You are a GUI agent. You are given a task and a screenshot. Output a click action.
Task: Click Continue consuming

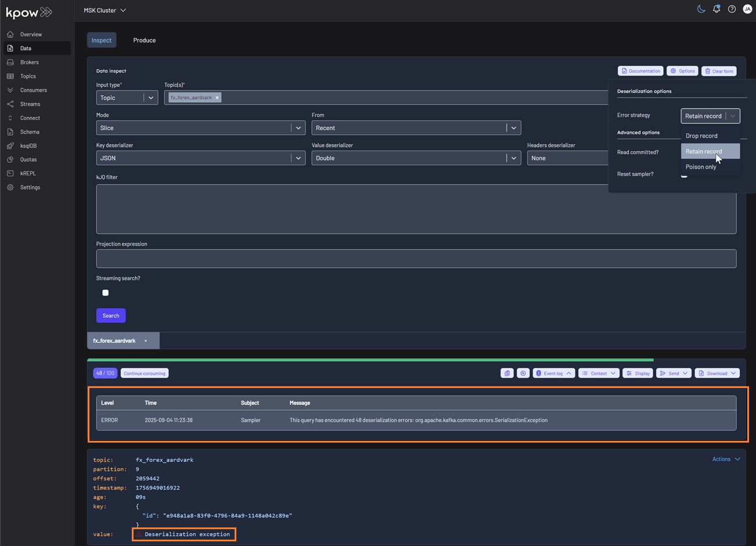pos(144,373)
